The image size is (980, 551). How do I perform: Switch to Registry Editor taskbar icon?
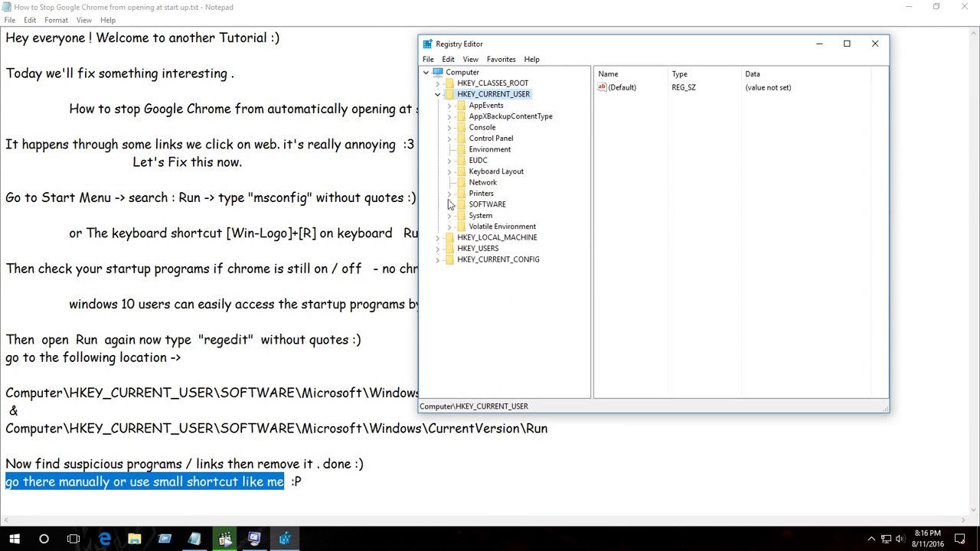(285, 539)
